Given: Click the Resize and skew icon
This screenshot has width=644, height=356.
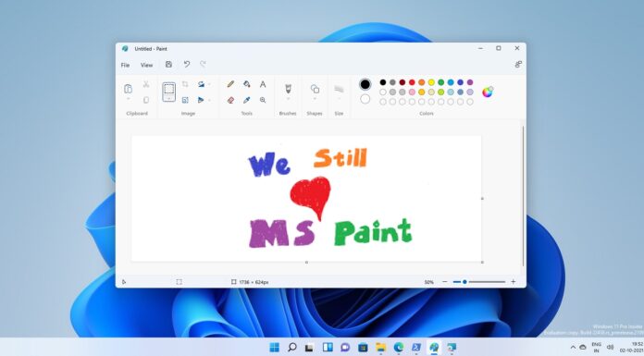Looking at the screenshot, I should [185, 100].
